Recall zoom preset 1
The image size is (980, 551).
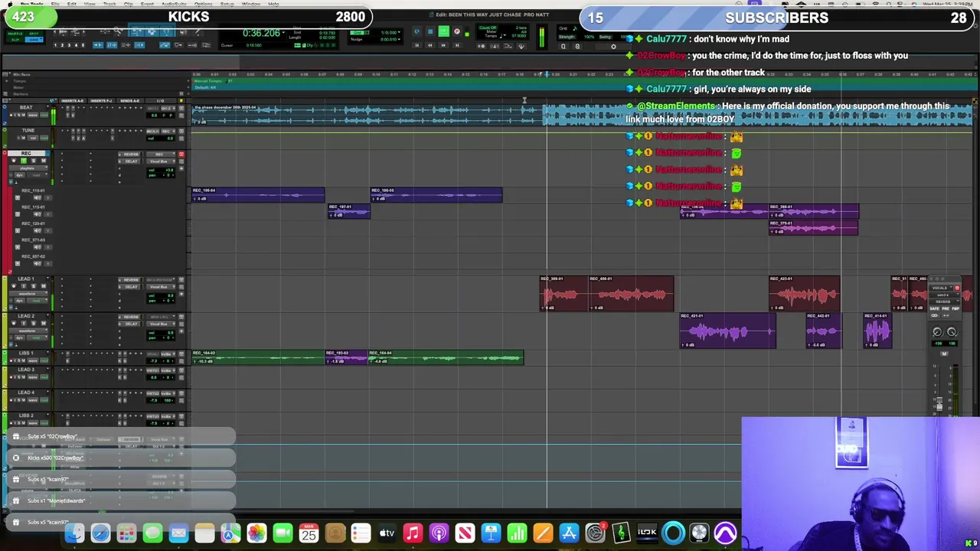[55, 45]
